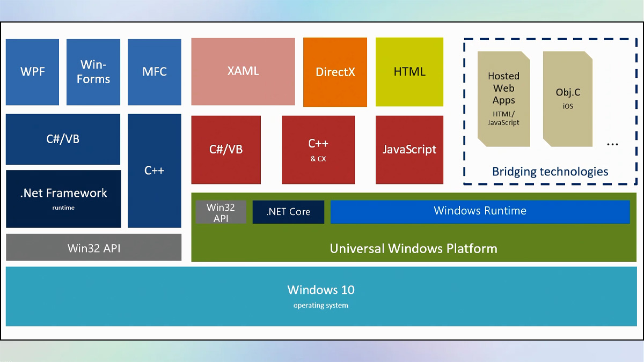
Task: Click the Hosted Web Apps card
Action: pyautogui.click(x=504, y=99)
